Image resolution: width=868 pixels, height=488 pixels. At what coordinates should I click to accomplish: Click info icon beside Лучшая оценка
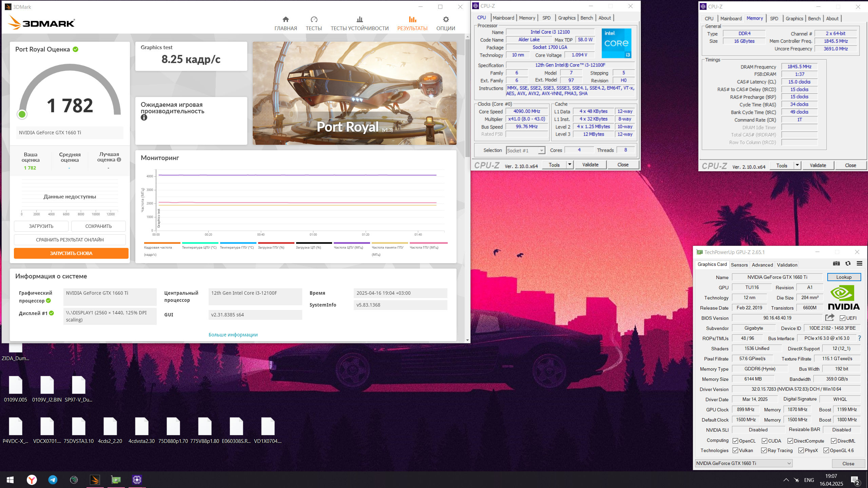point(119,160)
